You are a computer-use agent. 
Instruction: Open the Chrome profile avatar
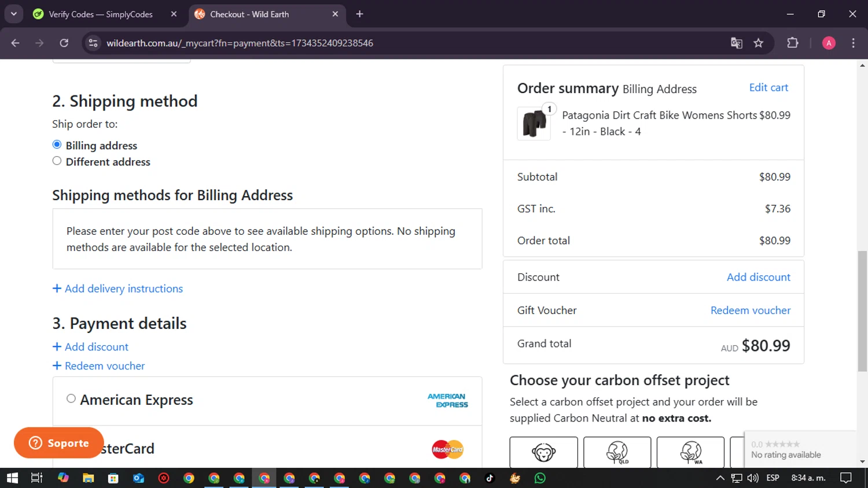[x=829, y=43]
